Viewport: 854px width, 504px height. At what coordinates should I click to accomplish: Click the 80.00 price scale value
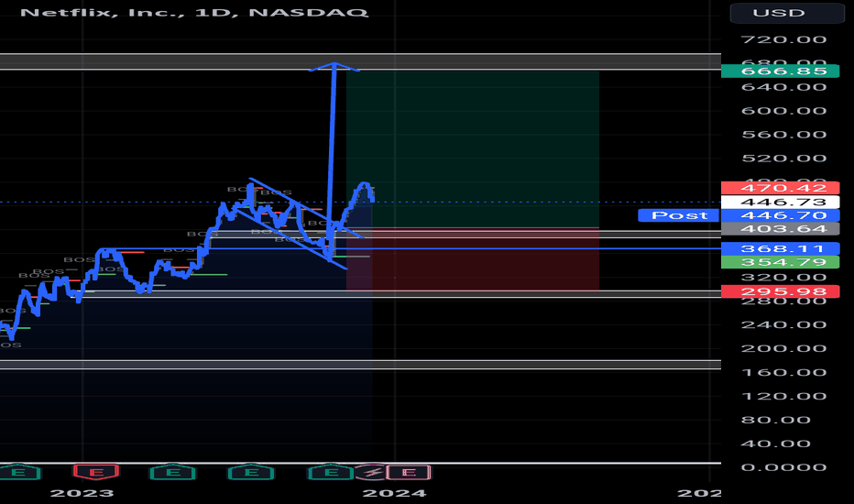(x=775, y=420)
